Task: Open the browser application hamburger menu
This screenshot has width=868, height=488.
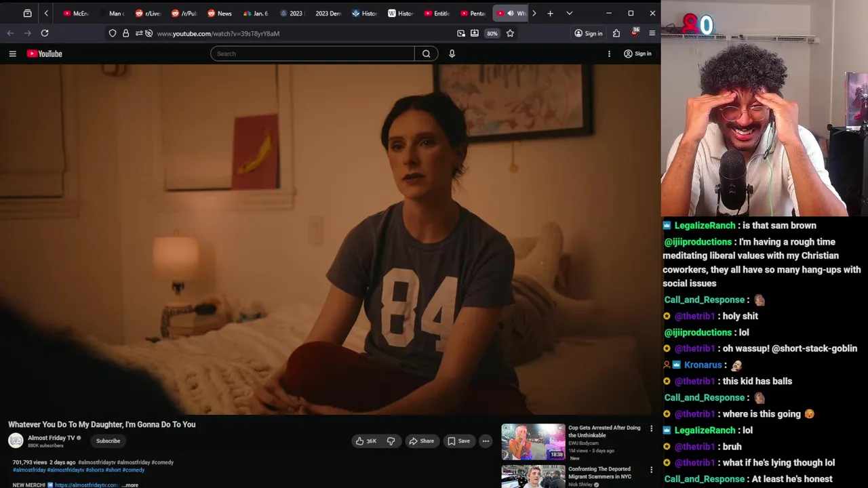Action: tap(652, 33)
